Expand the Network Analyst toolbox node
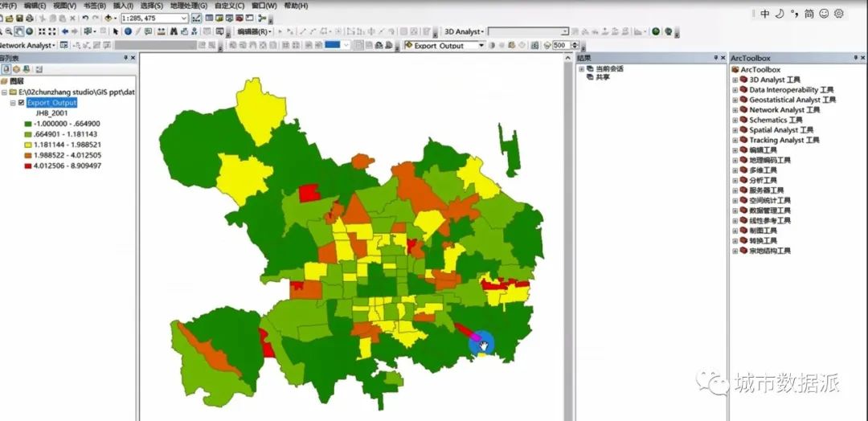 pyautogui.click(x=735, y=110)
